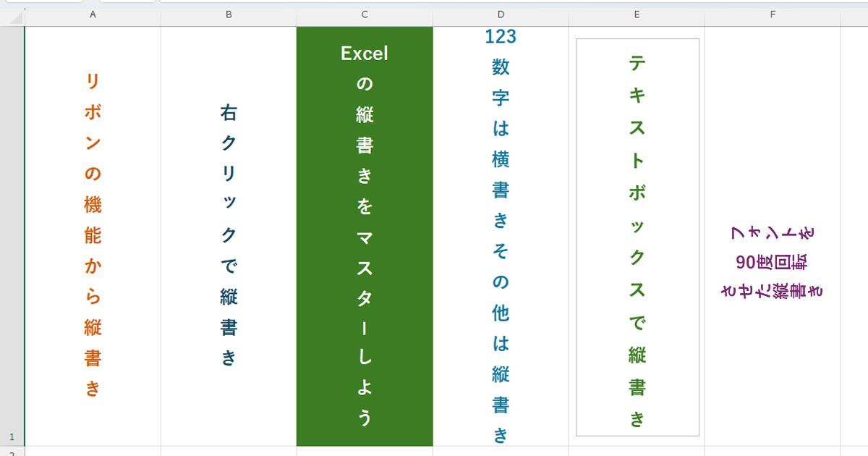Select column F header
This screenshot has width=868, height=456.
(x=773, y=14)
